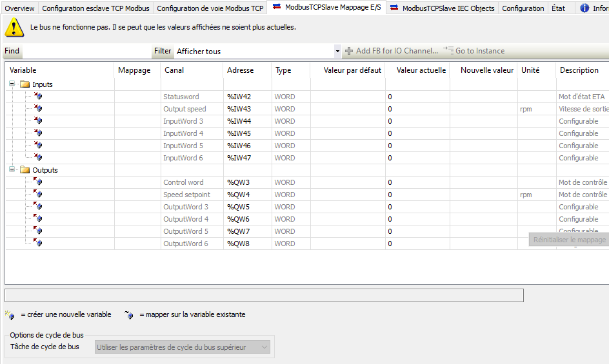The width and height of the screenshot is (609, 364).
Task: Collapse the Inputs tree node
Action: pyautogui.click(x=13, y=84)
